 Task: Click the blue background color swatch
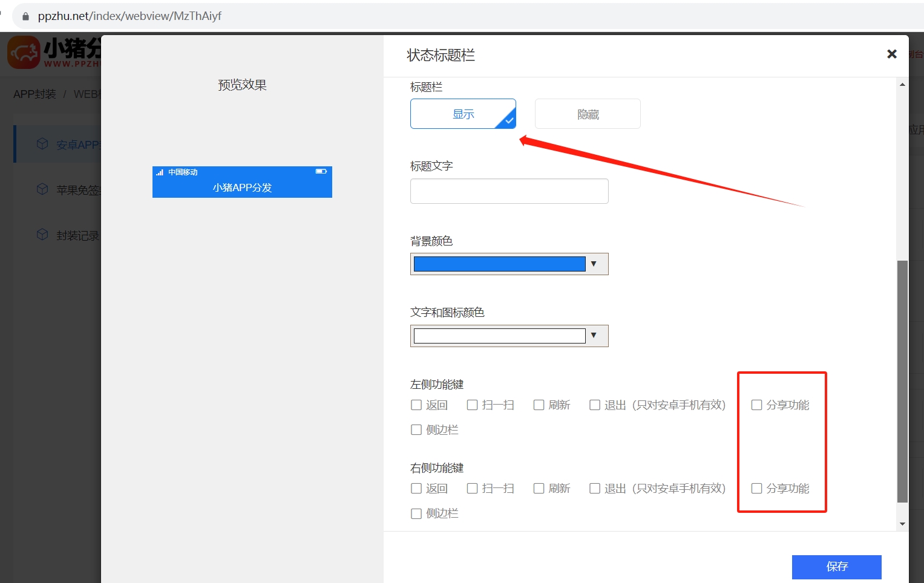tap(499, 263)
